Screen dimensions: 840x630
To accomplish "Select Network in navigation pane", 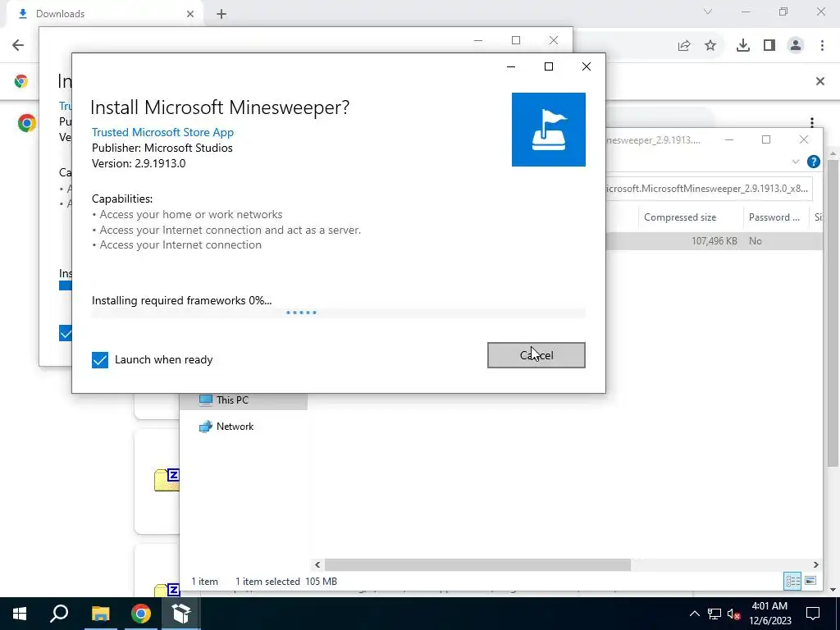I will click(x=235, y=427).
